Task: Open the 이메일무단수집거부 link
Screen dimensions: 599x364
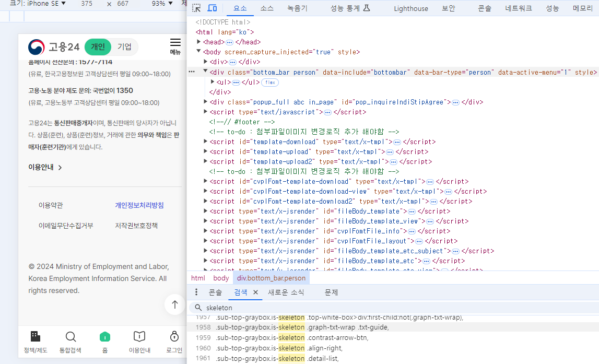Action: click(x=66, y=226)
